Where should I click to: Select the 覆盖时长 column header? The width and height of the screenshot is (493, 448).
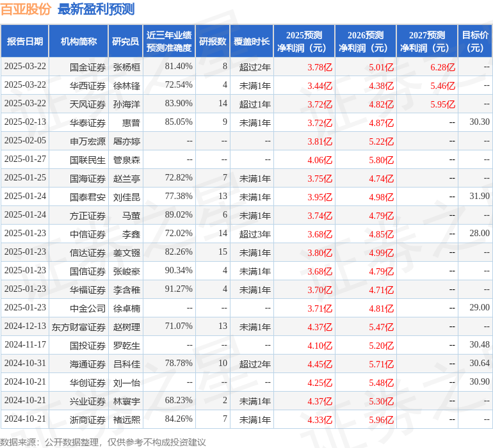pyautogui.click(x=252, y=41)
